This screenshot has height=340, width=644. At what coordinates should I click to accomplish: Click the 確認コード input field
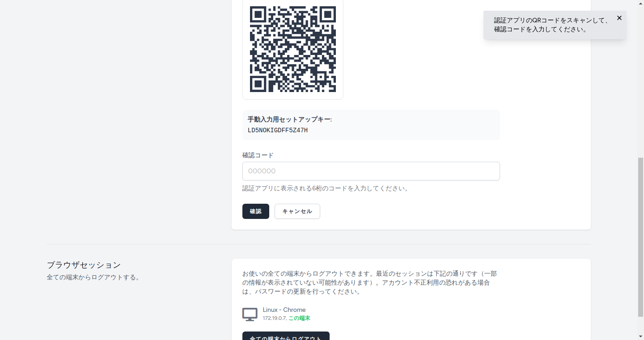coord(371,171)
